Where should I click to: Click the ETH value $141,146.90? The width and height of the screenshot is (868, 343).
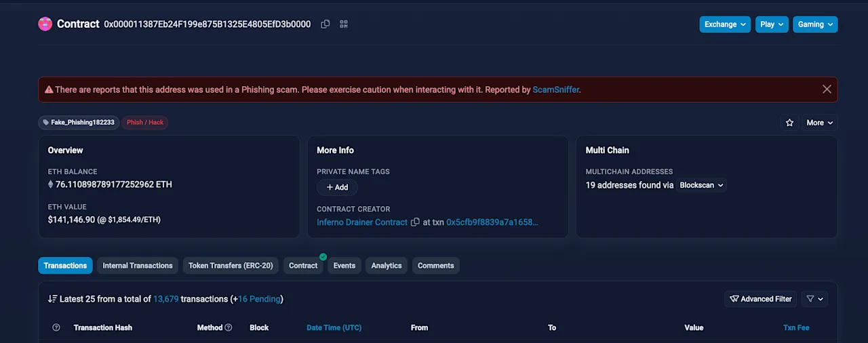point(71,220)
